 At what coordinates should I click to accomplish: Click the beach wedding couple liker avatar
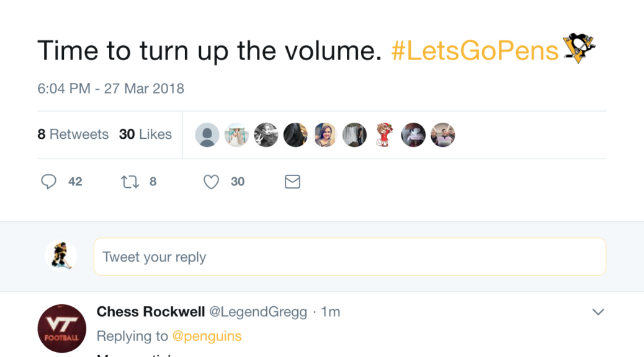pyautogui.click(x=236, y=134)
